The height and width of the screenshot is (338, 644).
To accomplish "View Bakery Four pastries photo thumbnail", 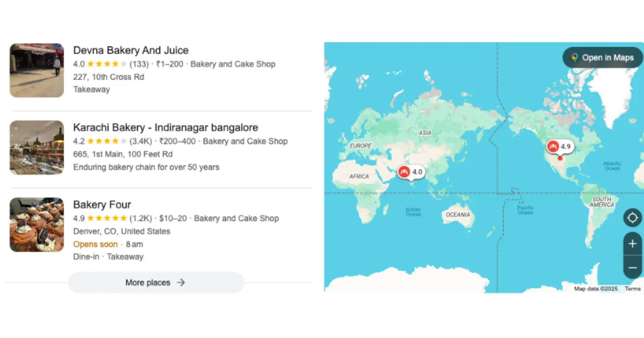I will click(x=37, y=225).
